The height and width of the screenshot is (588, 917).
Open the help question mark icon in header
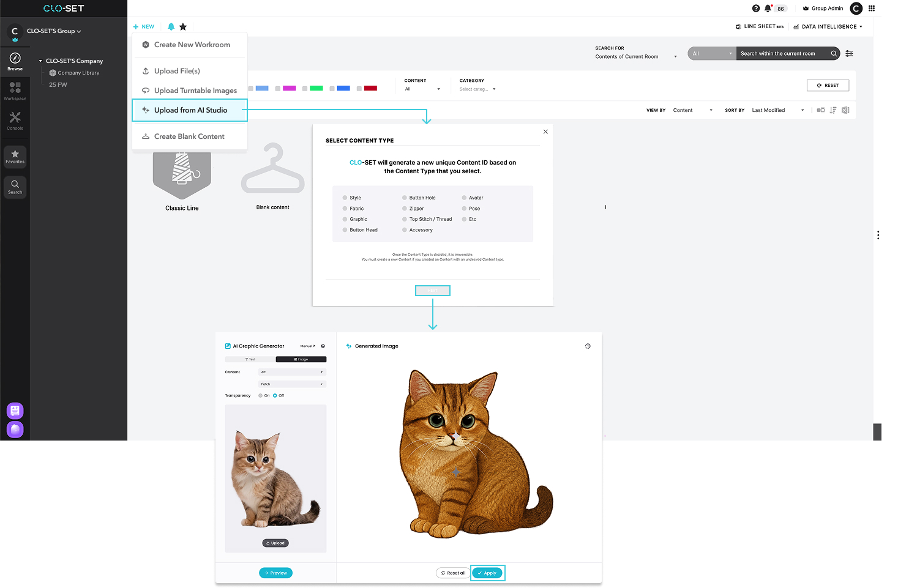[755, 8]
